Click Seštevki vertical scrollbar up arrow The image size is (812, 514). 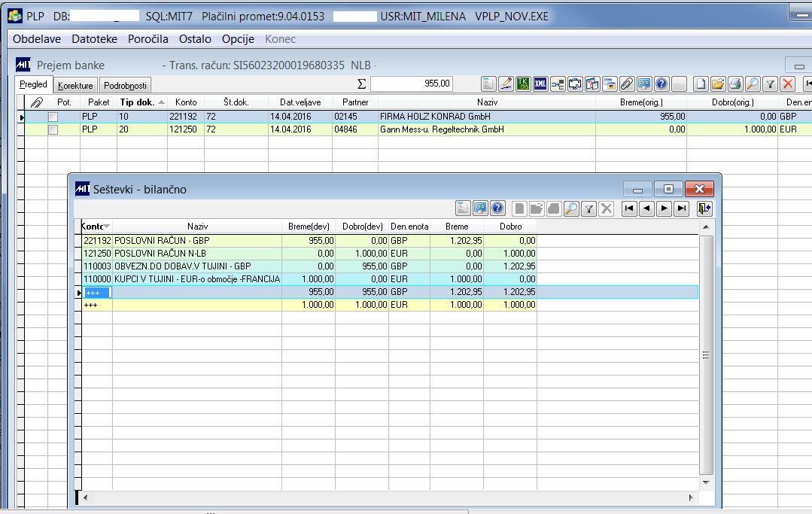706,227
